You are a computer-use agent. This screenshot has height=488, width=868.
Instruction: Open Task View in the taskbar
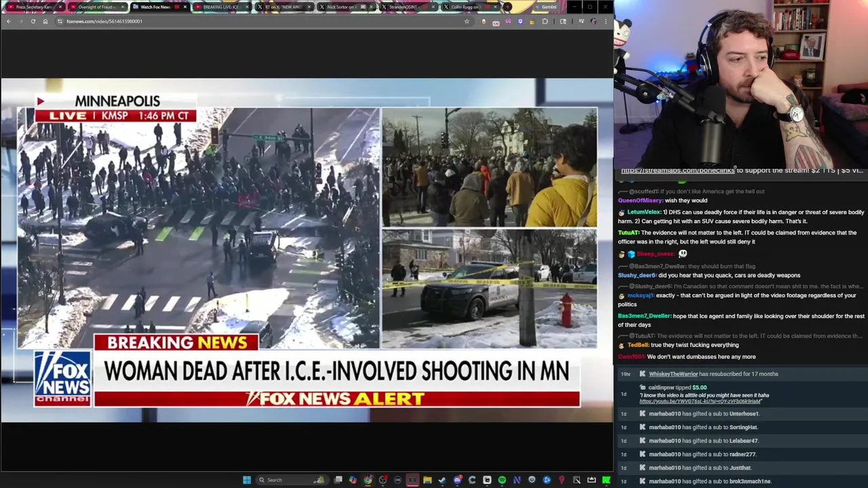[338, 480]
